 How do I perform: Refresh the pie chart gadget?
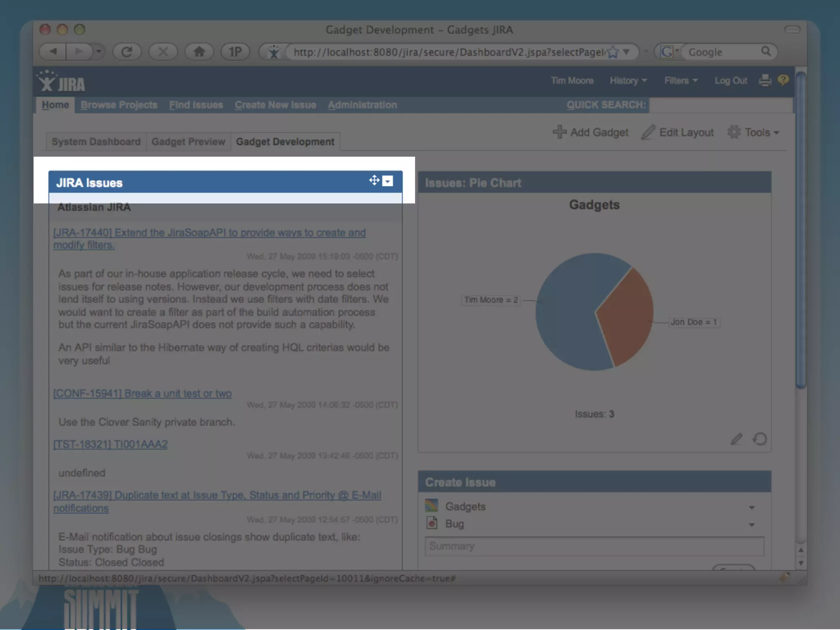coord(760,439)
